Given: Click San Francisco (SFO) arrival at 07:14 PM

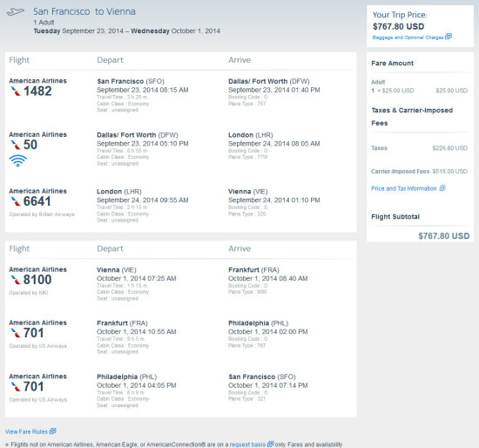Looking at the screenshot, I should pyautogui.click(x=262, y=377).
